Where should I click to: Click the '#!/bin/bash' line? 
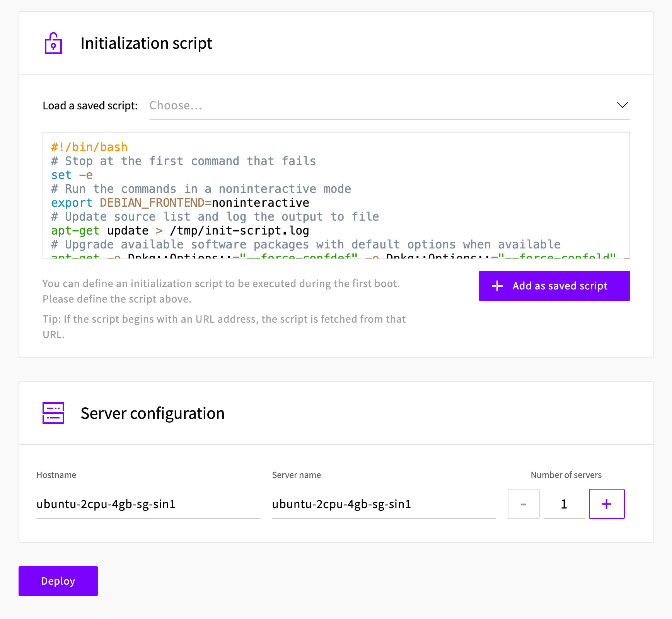point(89,147)
